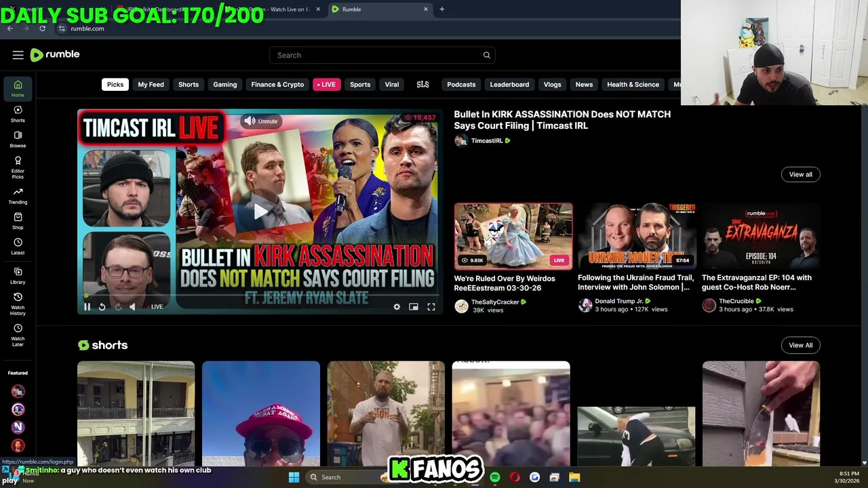Screen dimensions: 868x488
Task: Open TheCrucible channel link
Action: click(x=736, y=301)
